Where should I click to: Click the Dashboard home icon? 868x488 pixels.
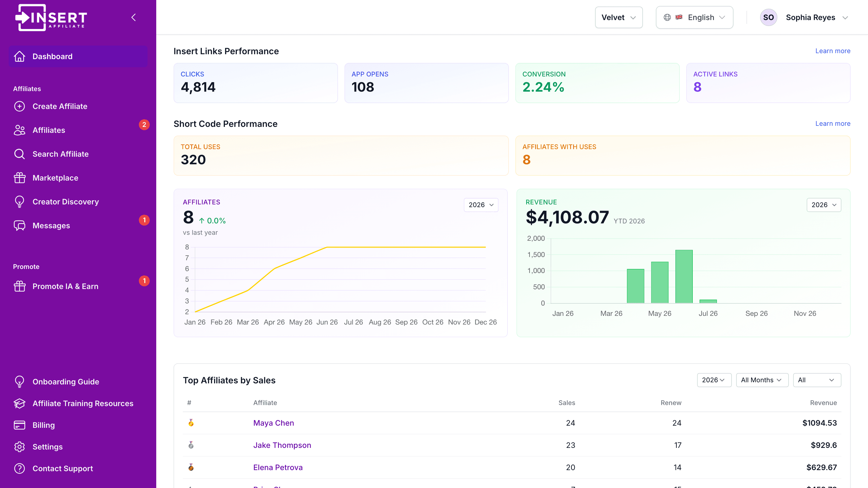(20, 56)
